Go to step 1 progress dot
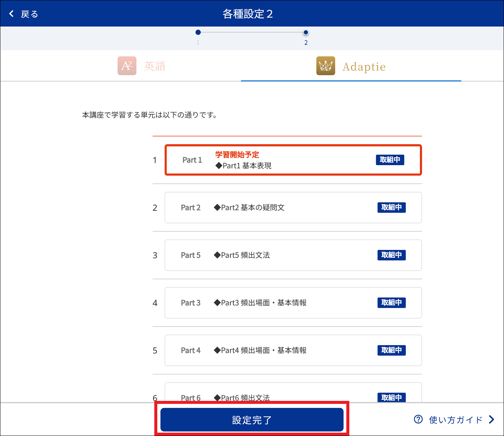Viewport: 504px width, 436px height. pos(198,33)
